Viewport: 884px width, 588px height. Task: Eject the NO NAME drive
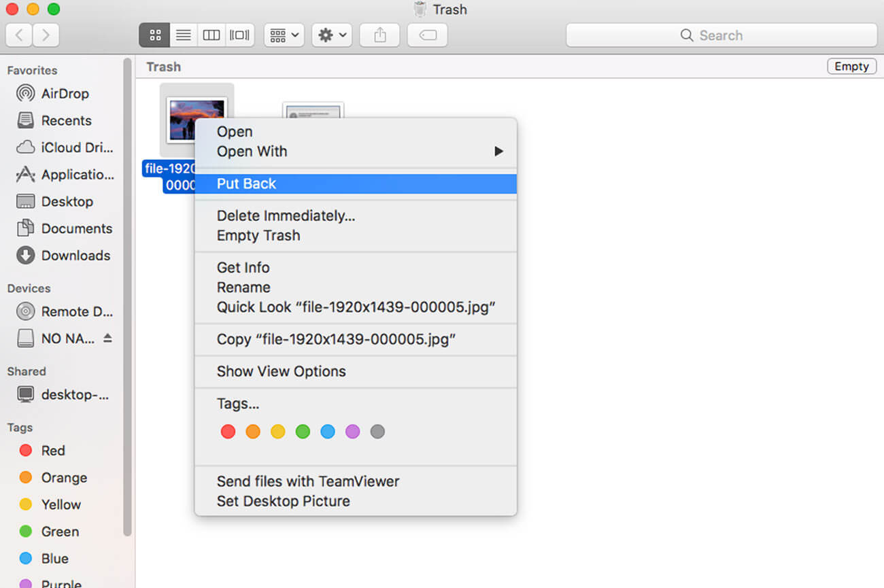tap(107, 339)
